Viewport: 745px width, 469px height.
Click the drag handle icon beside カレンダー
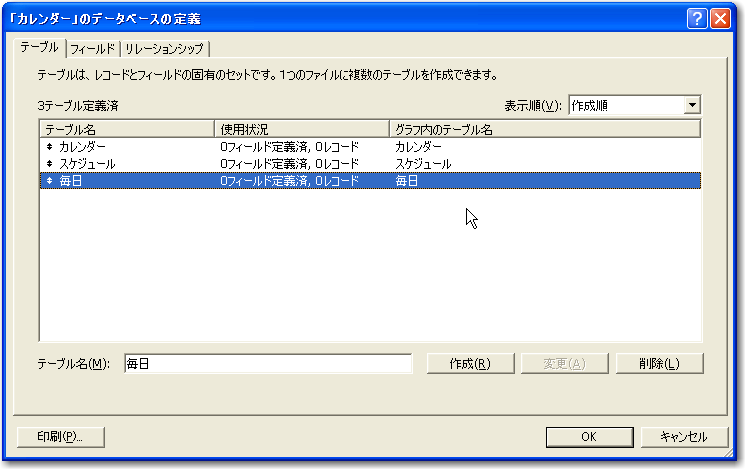tap(50, 147)
